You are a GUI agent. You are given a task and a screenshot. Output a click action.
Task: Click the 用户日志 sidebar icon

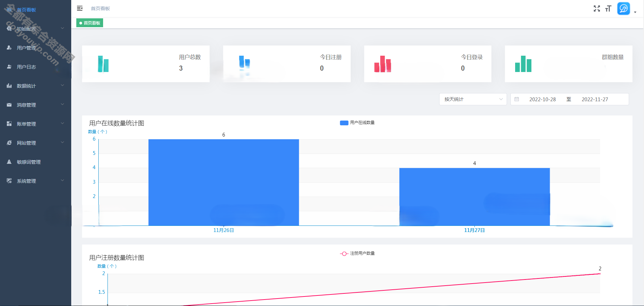[9, 67]
